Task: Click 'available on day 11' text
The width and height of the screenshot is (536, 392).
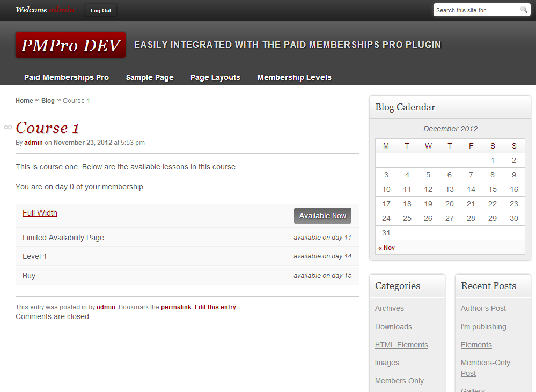Action: (x=322, y=238)
